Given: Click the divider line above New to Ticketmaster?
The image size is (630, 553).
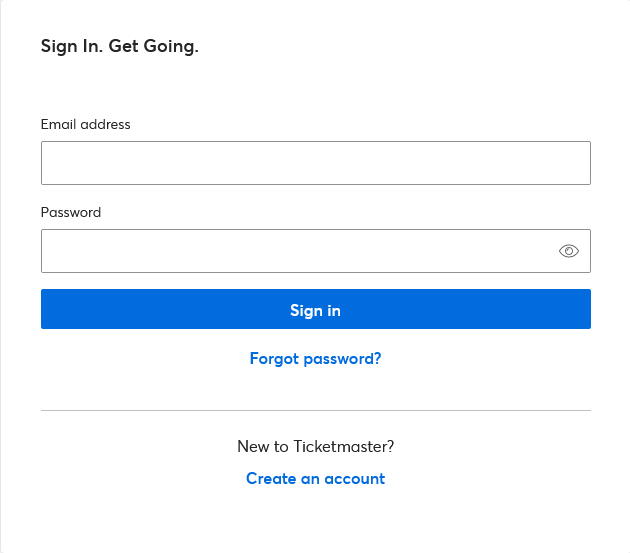Looking at the screenshot, I should pos(316,411).
